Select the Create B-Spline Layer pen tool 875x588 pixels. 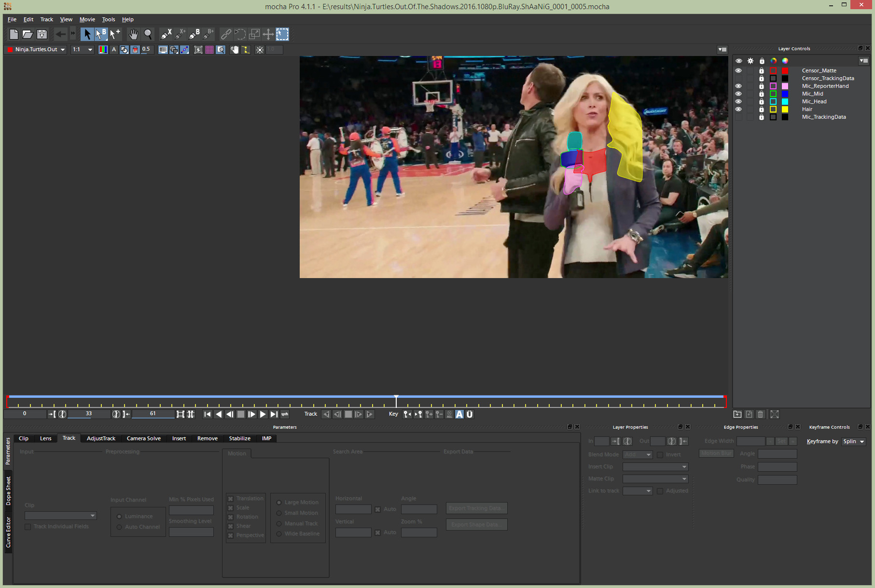[x=194, y=34]
